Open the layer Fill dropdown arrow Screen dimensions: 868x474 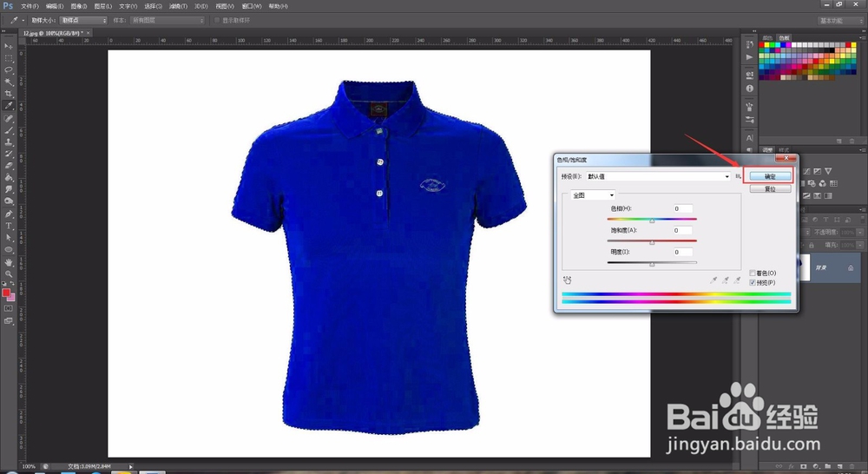pyautogui.click(x=860, y=245)
